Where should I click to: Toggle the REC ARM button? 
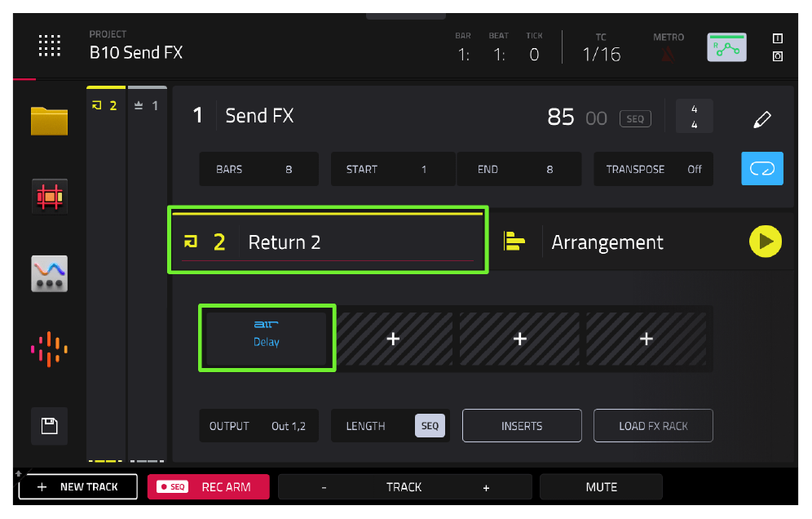[208, 487]
